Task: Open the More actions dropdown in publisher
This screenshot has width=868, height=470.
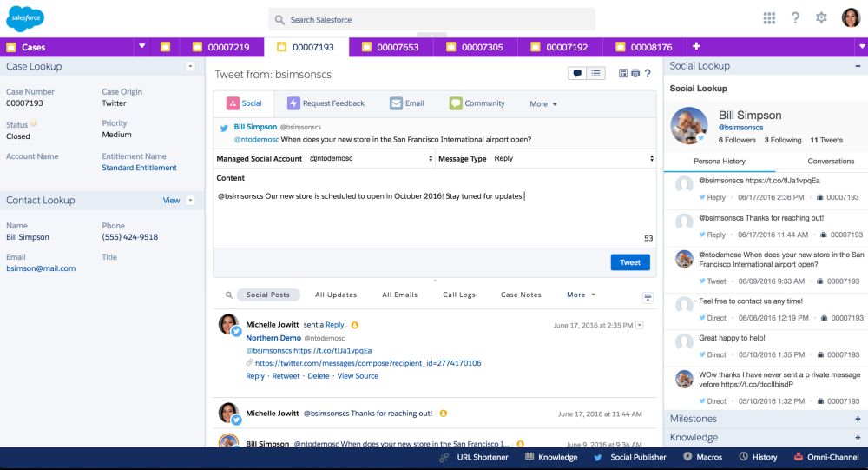Action: pos(543,103)
